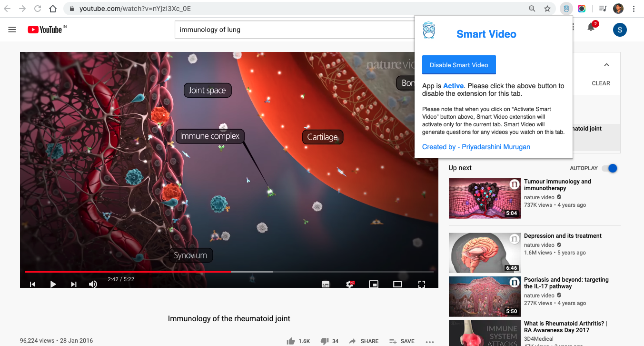Open YouTube account avatar S
The image size is (644, 346).
(620, 30)
